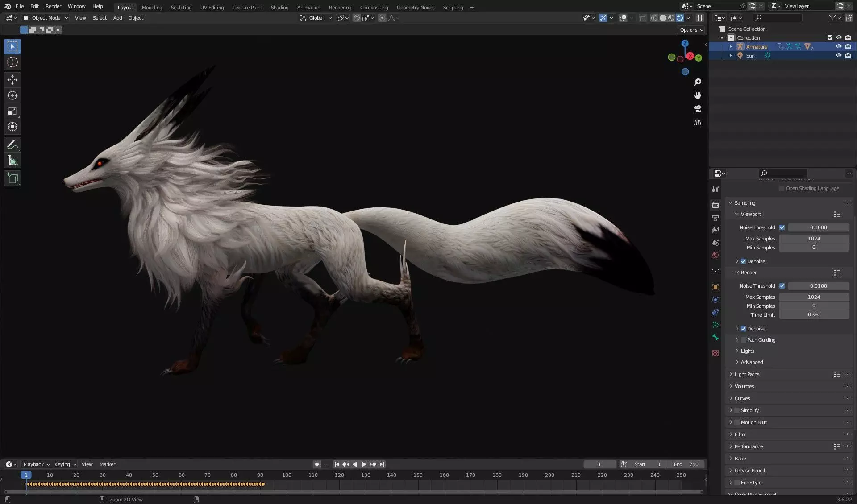The height and width of the screenshot is (504, 857).
Task: Disable Render Denoise checkbox
Action: click(x=743, y=329)
